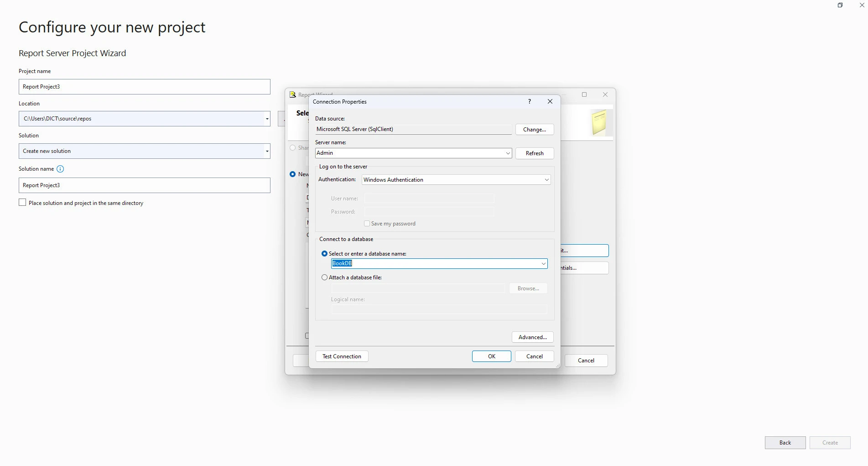The width and height of the screenshot is (868, 466).
Task: Refresh the server name list
Action: 534,153
